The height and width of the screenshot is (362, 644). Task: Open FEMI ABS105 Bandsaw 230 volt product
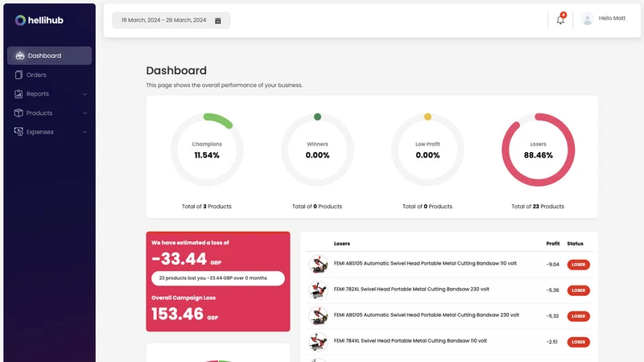coord(427,315)
